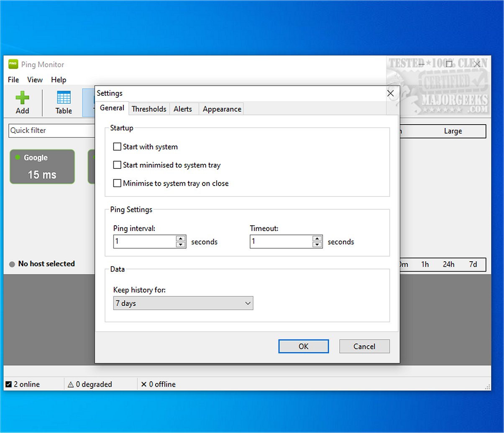Image resolution: width=504 pixels, height=433 pixels.
Task: Select the Google host tile
Action: click(42, 167)
